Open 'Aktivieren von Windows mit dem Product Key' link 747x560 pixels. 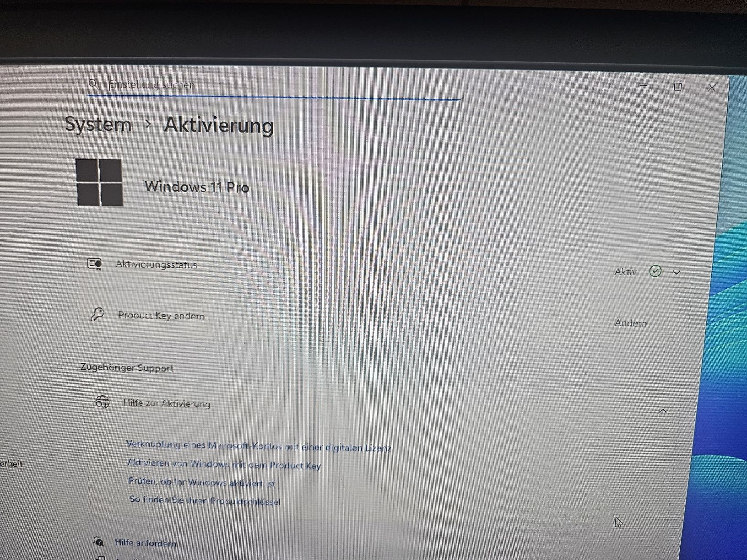pyautogui.click(x=224, y=464)
